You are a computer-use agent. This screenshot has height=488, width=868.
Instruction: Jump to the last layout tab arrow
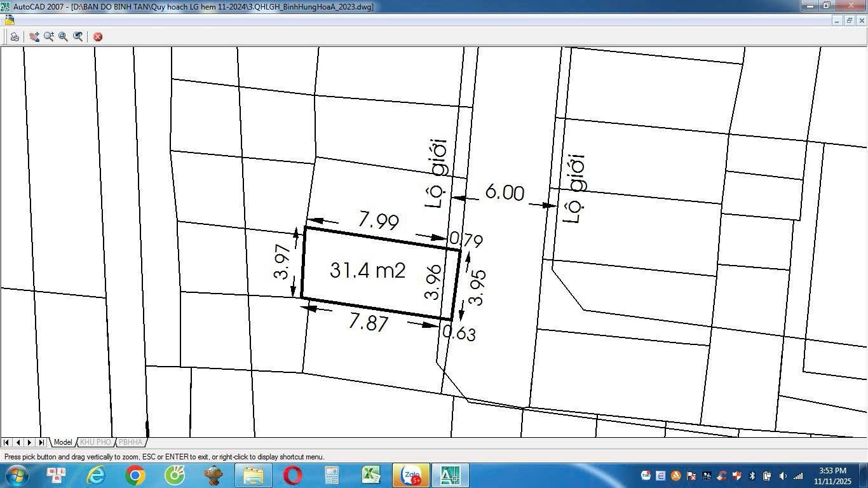41,442
